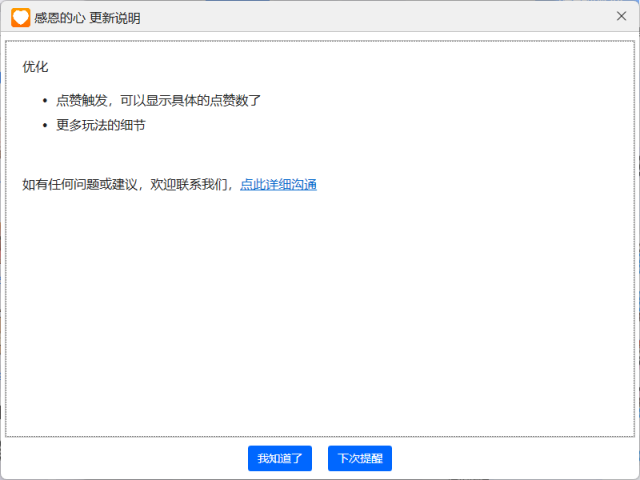Click the orange heart app icon
Screen dimensions: 640x480
(20, 17)
